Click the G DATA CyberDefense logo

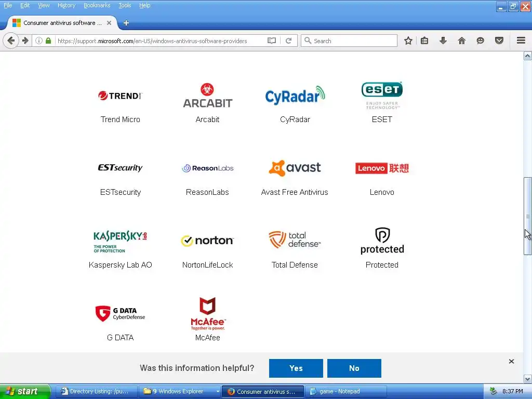(121, 313)
